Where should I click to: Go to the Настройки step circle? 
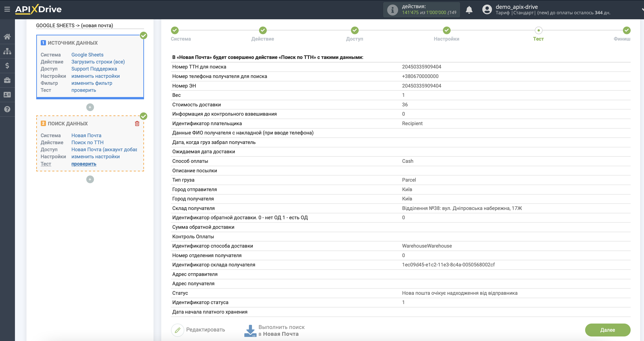pyautogui.click(x=447, y=30)
